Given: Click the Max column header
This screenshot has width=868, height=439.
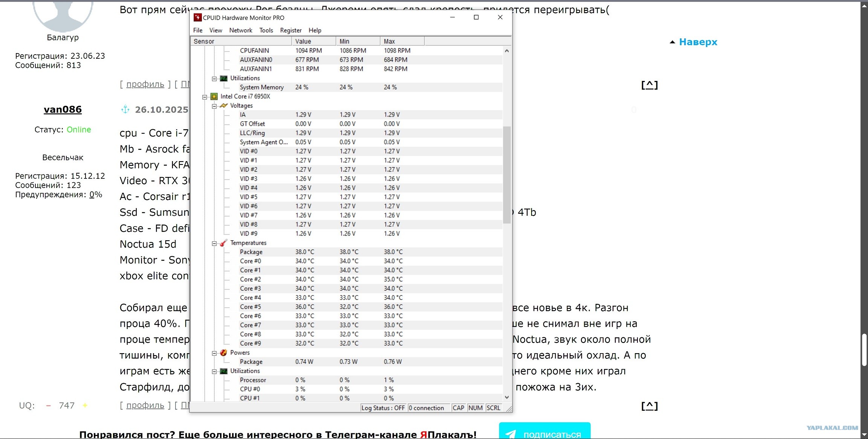Looking at the screenshot, I should click(402, 41).
